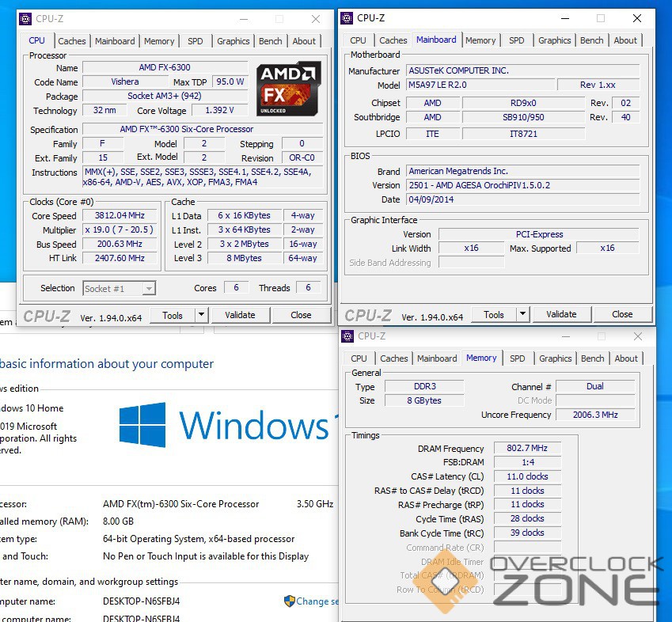The height and width of the screenshot is (622, 672).
Task: Open SPD tab in Memory window
Action: [518, 358]
